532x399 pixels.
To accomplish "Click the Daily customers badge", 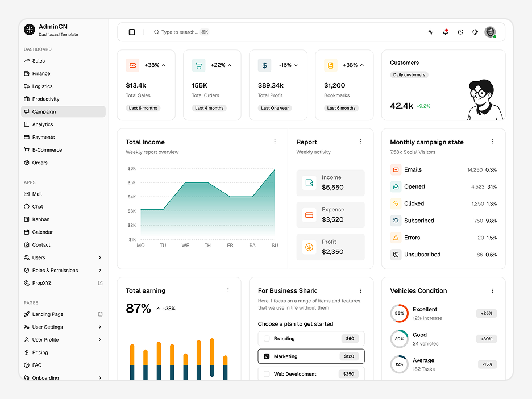I will click(409, 74).
